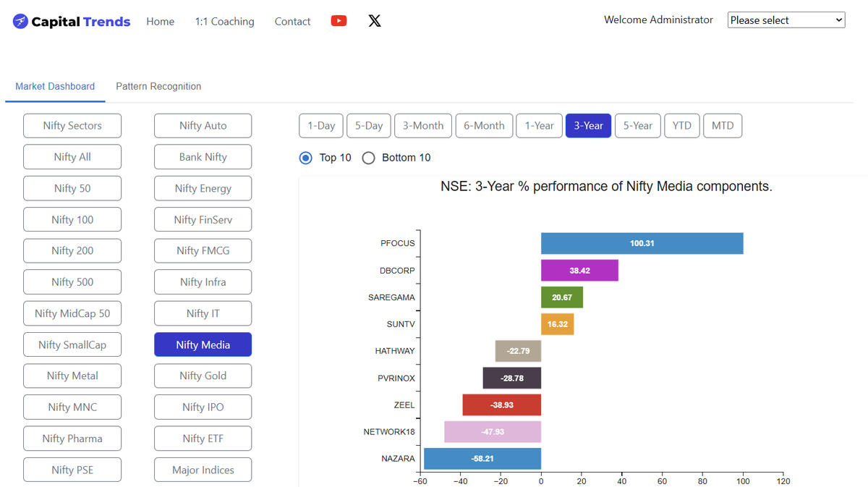This screenshot has width=868, height=487.
Task: Switch to the Market Dashboard tab
Action: pyautogui.click(x=55, y=86)
